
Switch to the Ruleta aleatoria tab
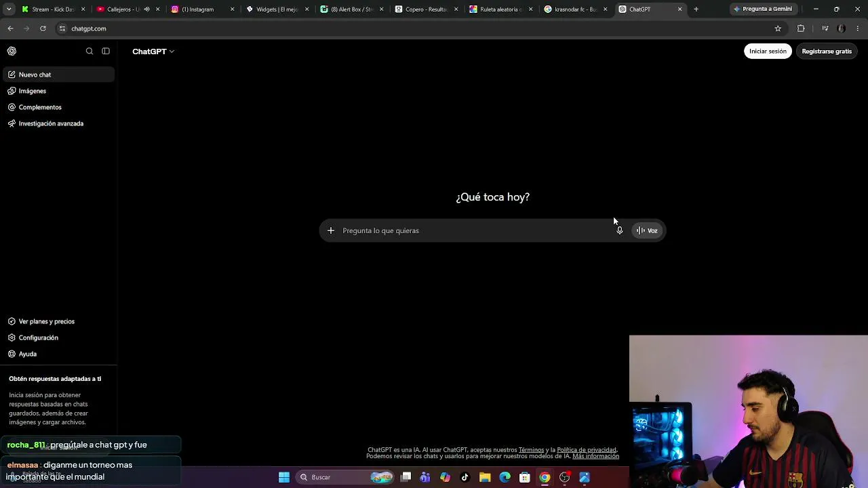[500, 9]
